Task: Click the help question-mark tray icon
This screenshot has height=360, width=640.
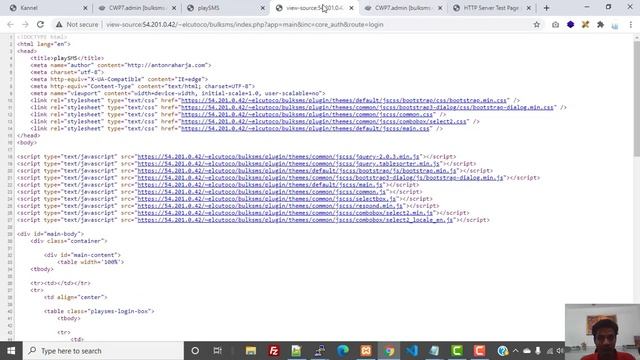Action: [502, 351]
